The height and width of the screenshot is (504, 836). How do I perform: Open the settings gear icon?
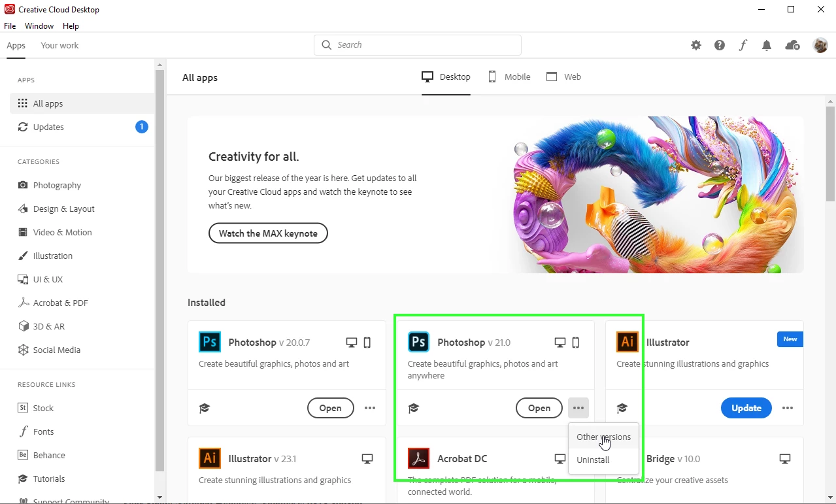[696, 45]
